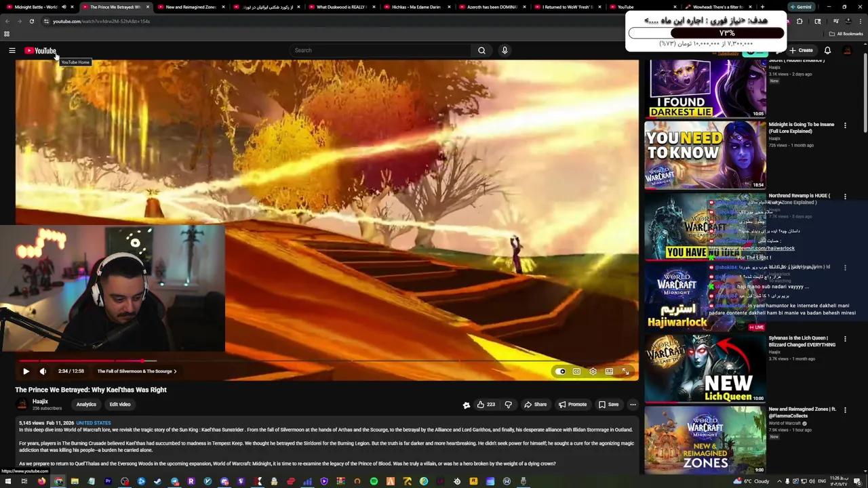This screenshot has height=488, width=868.
Task: Switch to the 'Midnight Battle' tab
Action: tap(39, 7)
